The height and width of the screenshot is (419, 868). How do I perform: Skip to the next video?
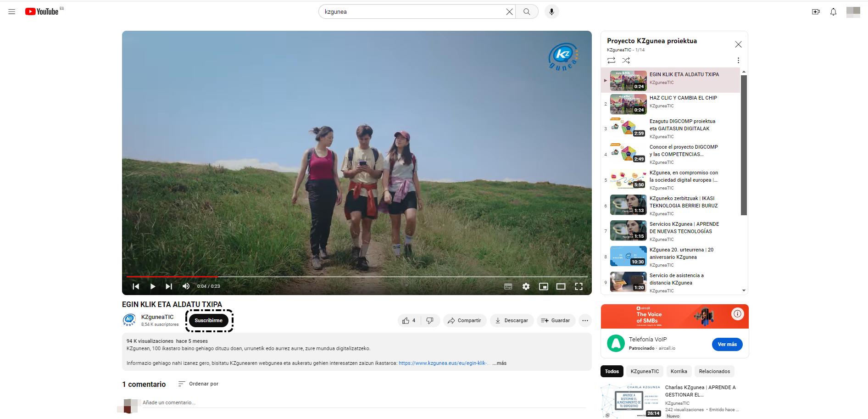coord(169,286)
